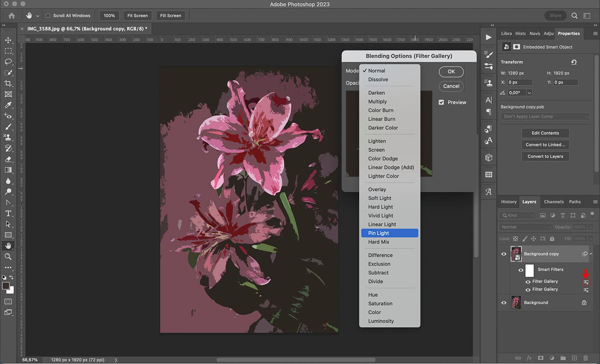Open the layer blend mode dropdown showing Normal
Viewport: 600px width, 364px height.
coord(525,227)
